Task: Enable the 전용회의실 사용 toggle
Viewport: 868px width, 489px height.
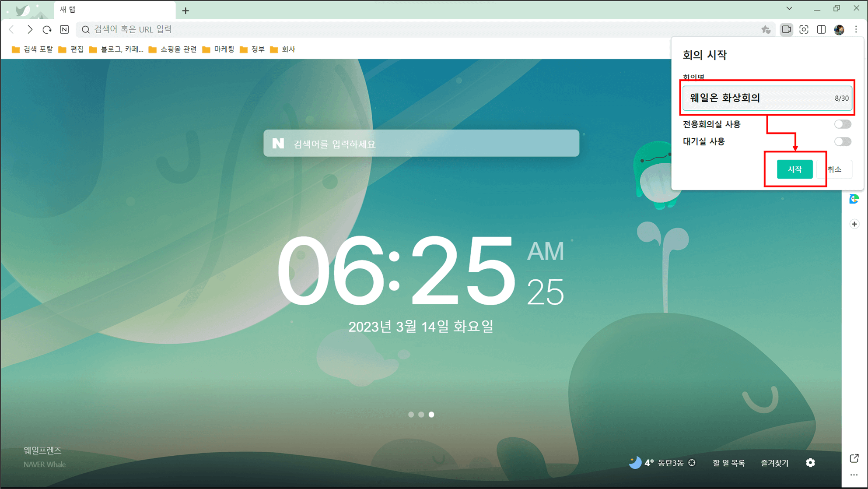Action: click(842, 124)
